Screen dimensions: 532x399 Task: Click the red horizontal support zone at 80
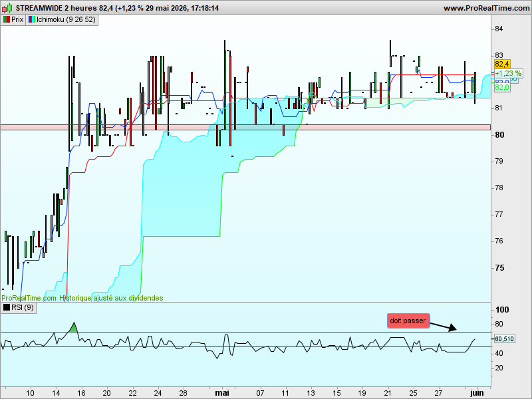[x=245, y=127]
